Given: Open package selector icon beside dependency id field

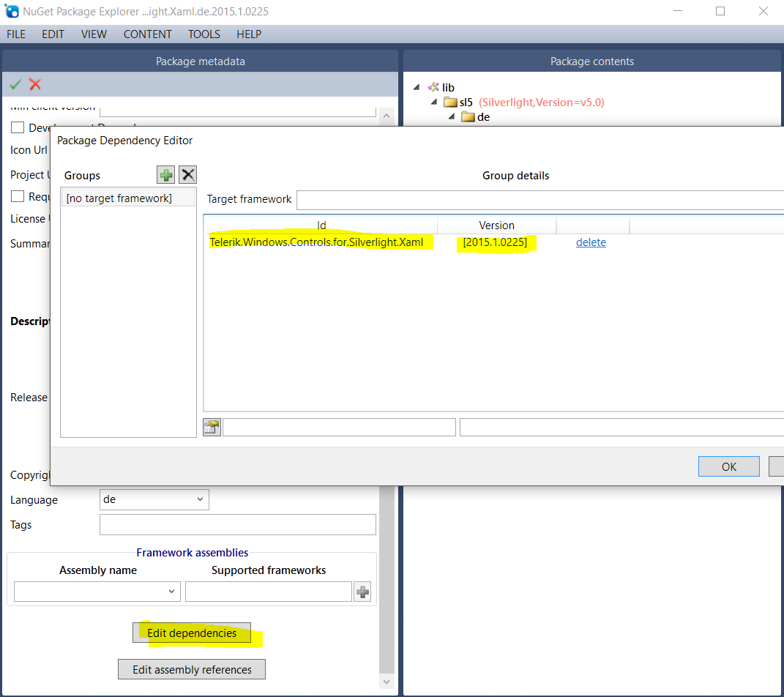Looking at the screenshot, I should point(212,427).
